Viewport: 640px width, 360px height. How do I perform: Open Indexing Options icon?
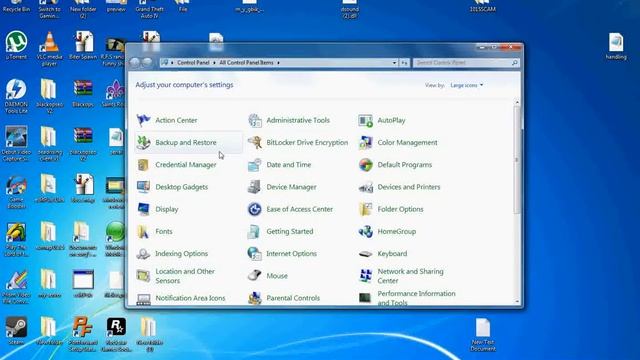pyautogui.click(x=143, y=253)
